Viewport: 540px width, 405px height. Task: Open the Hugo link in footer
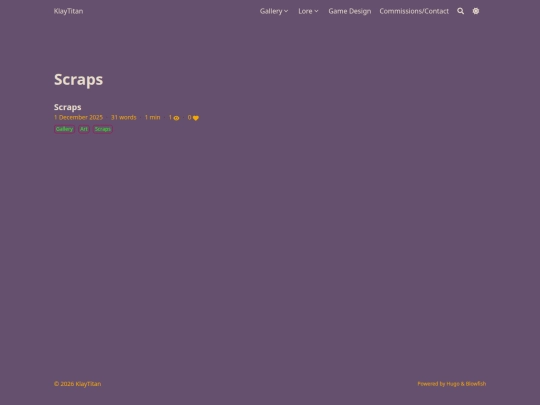453,384
